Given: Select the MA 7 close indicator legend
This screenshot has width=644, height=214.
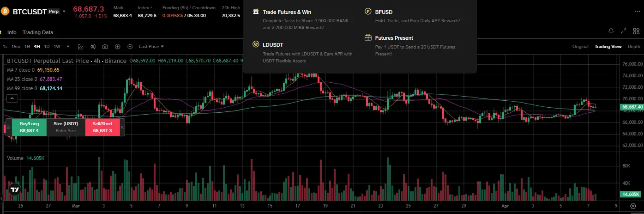Looking at the screenshot, I should pos(33,70).
